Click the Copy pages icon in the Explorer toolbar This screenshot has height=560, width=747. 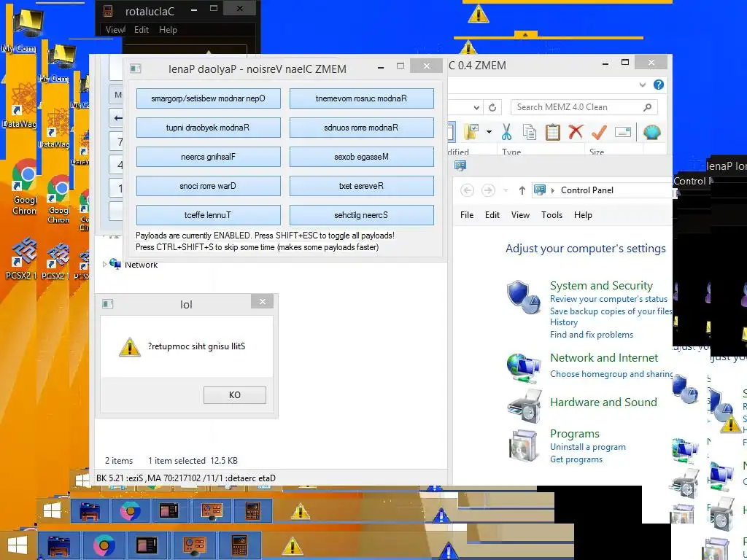(530, 132)
